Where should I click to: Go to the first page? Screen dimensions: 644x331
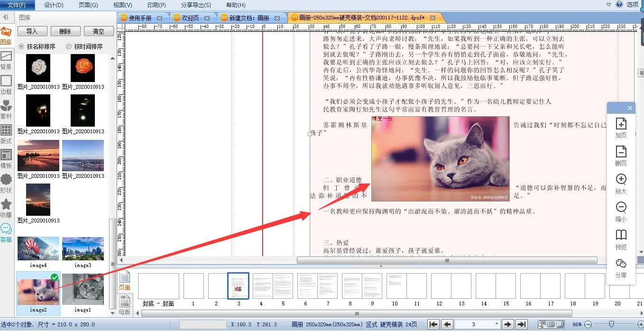coord(433,324)
